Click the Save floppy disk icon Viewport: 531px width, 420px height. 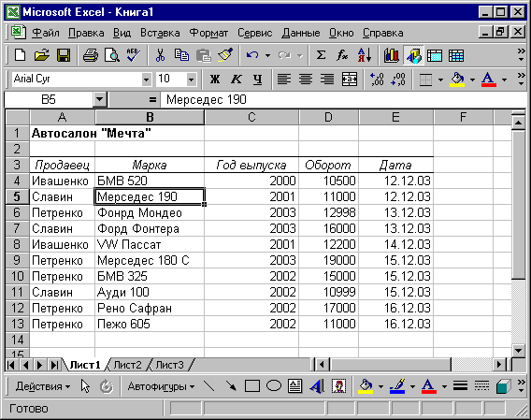click(64, 55)
